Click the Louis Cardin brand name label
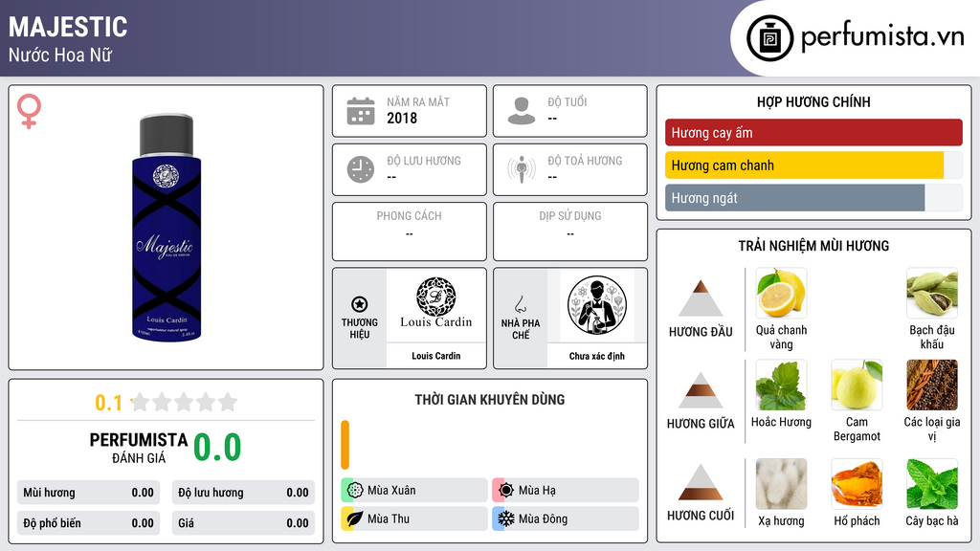Image resolution: width=980 pixels, height=551 pixels. tap(435, 356)
